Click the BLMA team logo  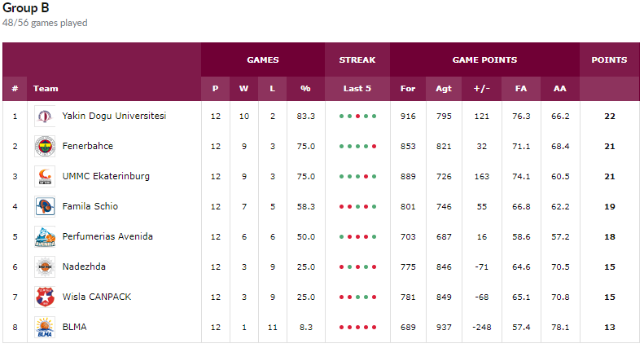pos(45,327)
